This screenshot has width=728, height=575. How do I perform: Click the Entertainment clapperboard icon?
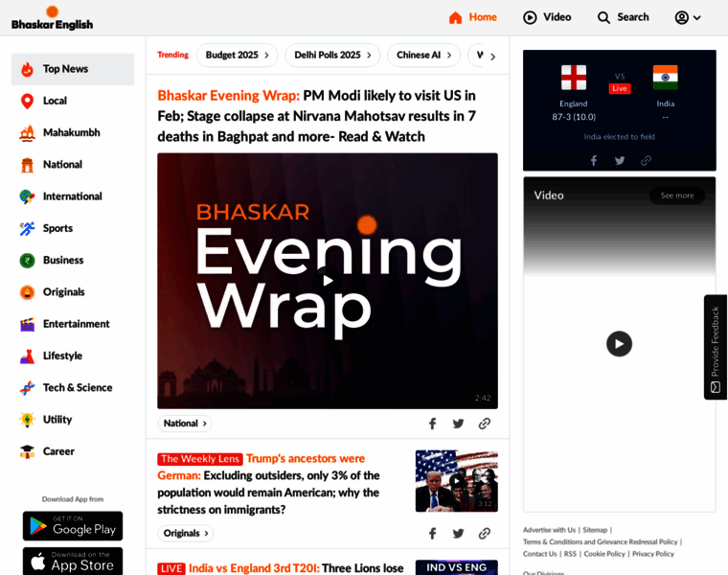point(28,324)
